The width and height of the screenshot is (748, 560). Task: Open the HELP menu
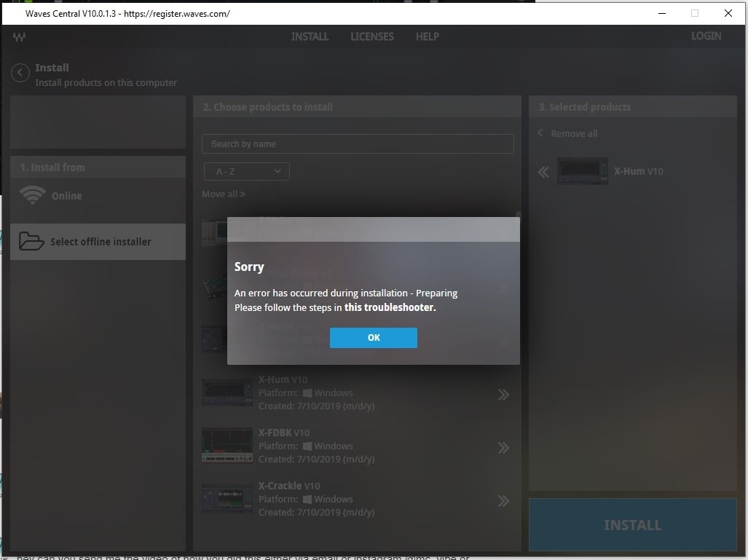tap(427, 36)
